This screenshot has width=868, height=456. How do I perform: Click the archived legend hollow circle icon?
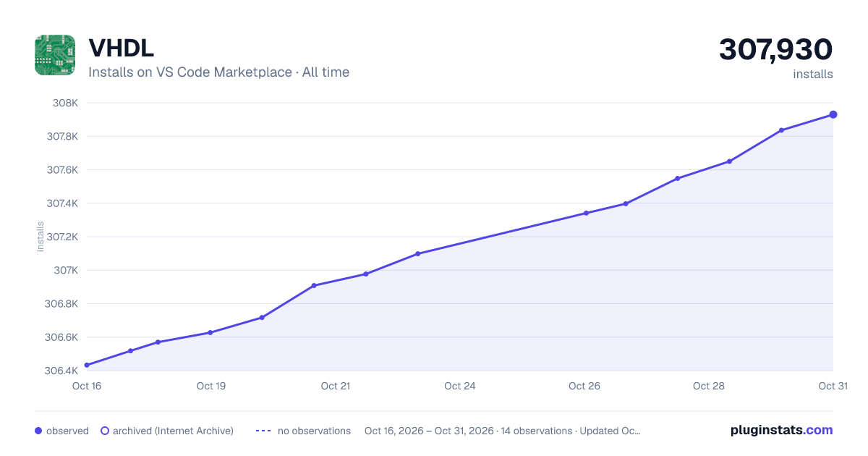[104, 431]
